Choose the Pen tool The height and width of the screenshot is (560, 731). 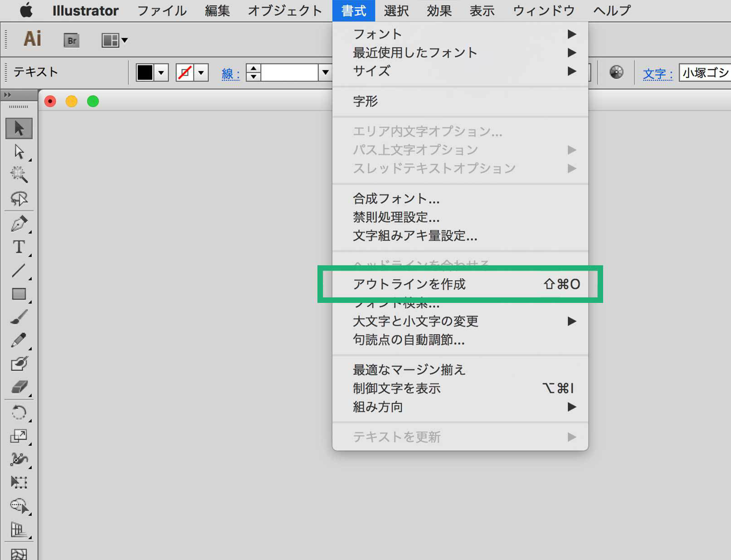click(19, 224)
